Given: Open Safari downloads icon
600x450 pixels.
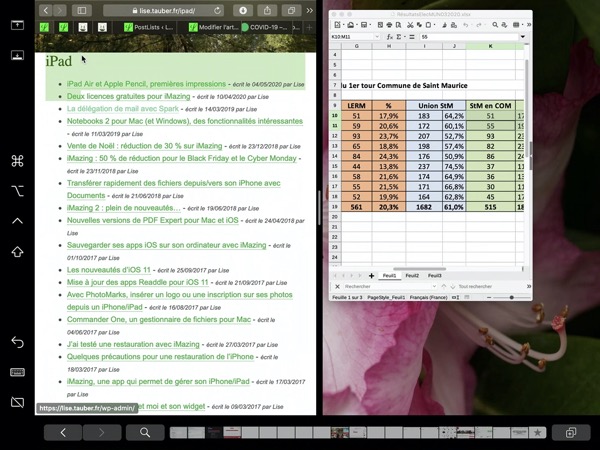Looking at the screenshot, I should pyautogui.click(x=243, y=10).
